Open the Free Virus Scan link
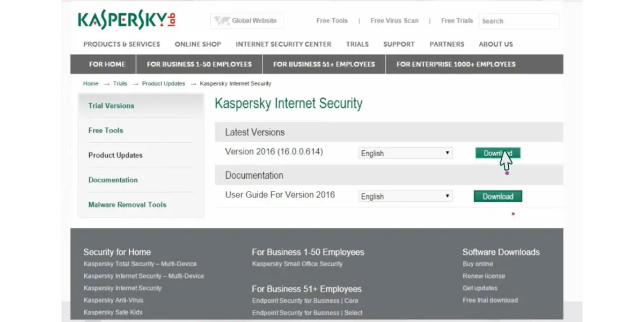This screenshot has width=644, height=322. (x=394, y=21)
